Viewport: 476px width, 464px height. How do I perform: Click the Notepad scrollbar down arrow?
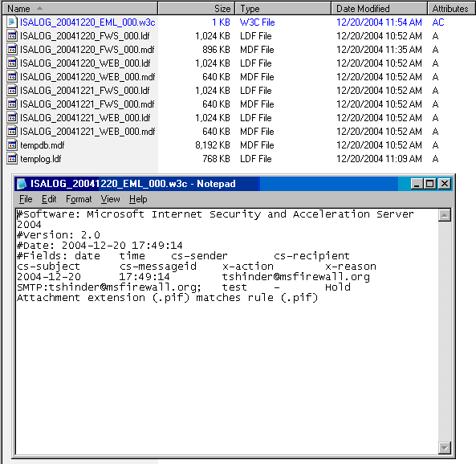445,448
